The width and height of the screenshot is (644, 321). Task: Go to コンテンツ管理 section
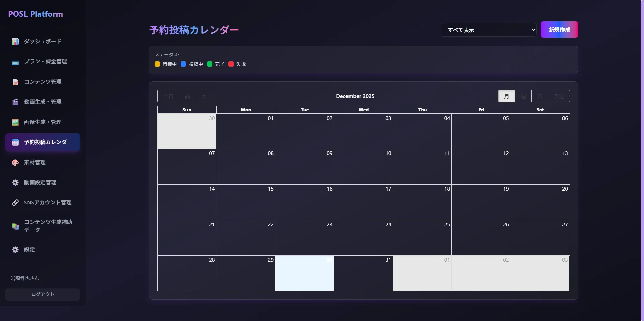[x=43, y=82]
